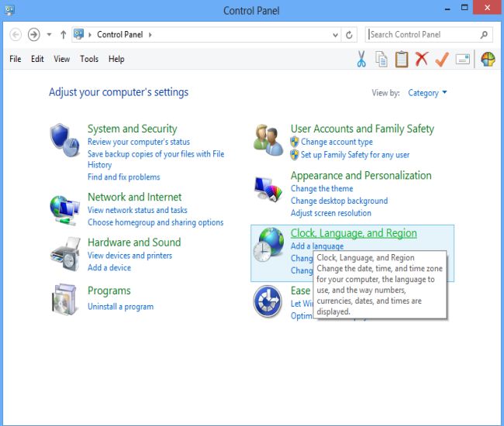504x426 pixels.
Task: Click the Paste clipboard toolbar icon
Action: point(402,60)
